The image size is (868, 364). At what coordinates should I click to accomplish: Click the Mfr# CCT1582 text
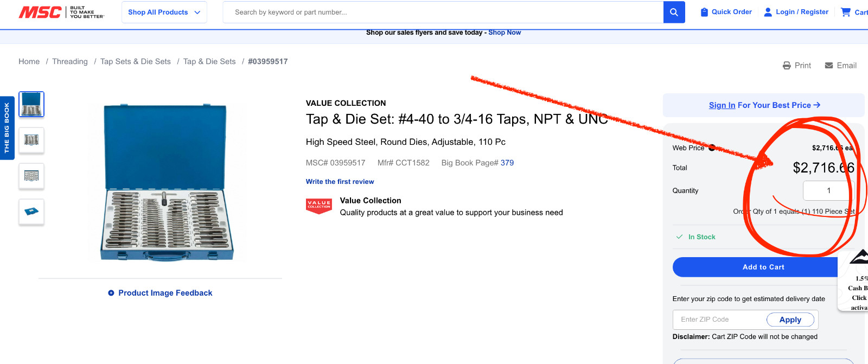pyautogui.click(x=404, y=163)
